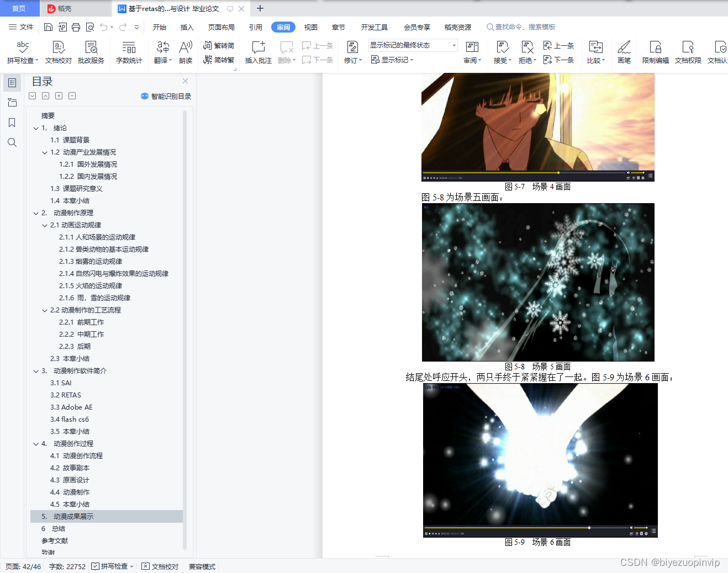This screenshot has height=573, width=728.
Task: Click 智能识别目录 smart outline detection
Action: [166, 96]
